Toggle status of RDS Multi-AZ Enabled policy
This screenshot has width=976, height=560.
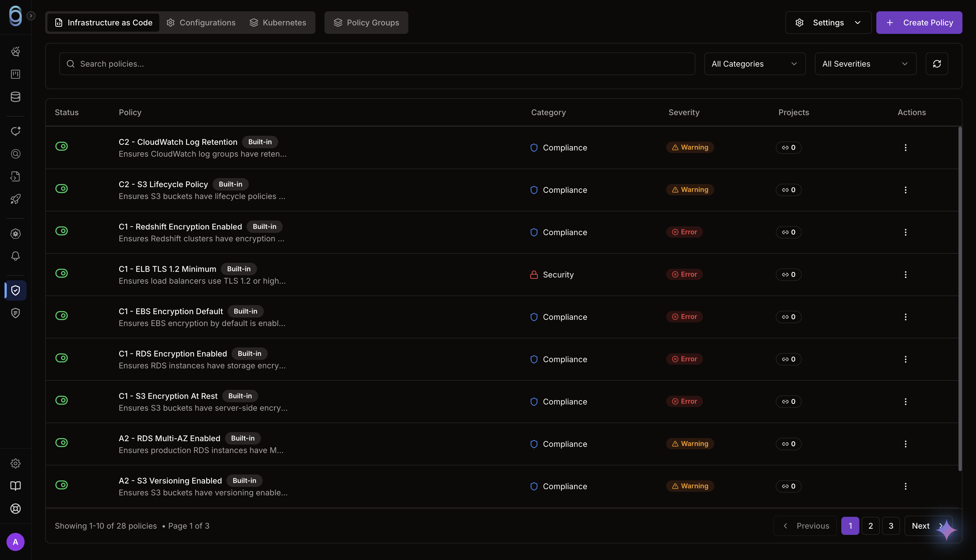[62, 442]
